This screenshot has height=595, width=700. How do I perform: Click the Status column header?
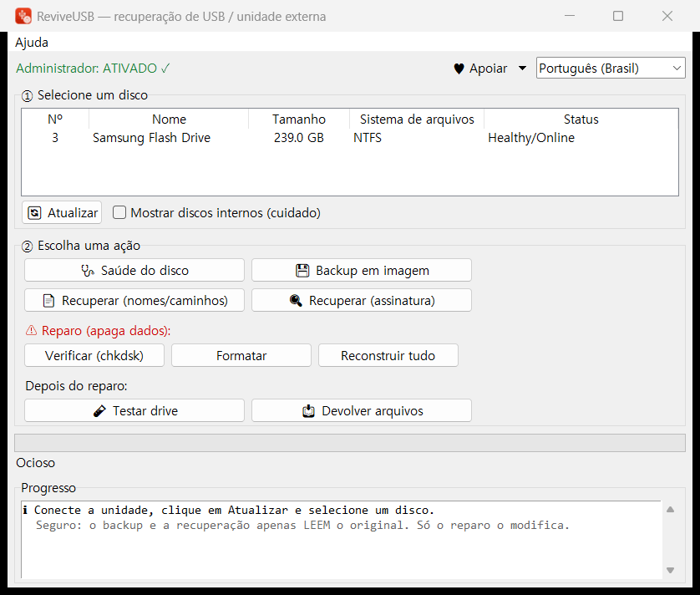coord(581,120)
